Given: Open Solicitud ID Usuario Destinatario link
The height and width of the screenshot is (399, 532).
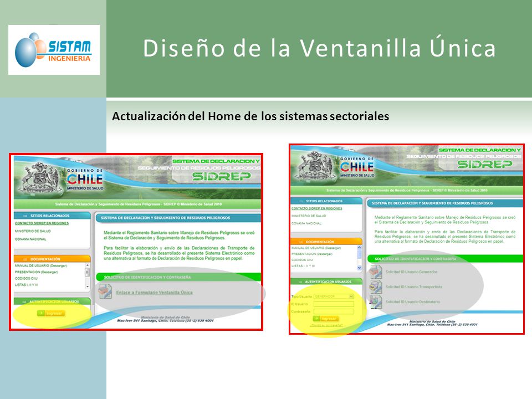Looking at the screenshot, I should [412, 302].
